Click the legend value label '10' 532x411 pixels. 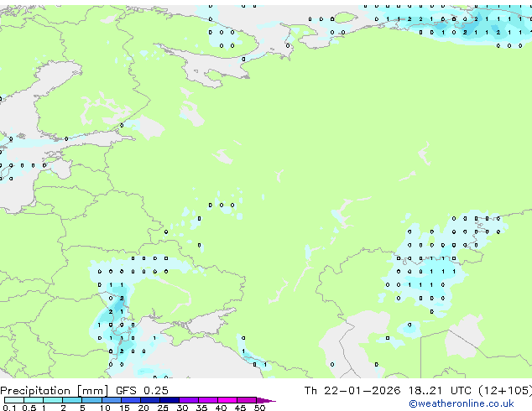(105, 408)
